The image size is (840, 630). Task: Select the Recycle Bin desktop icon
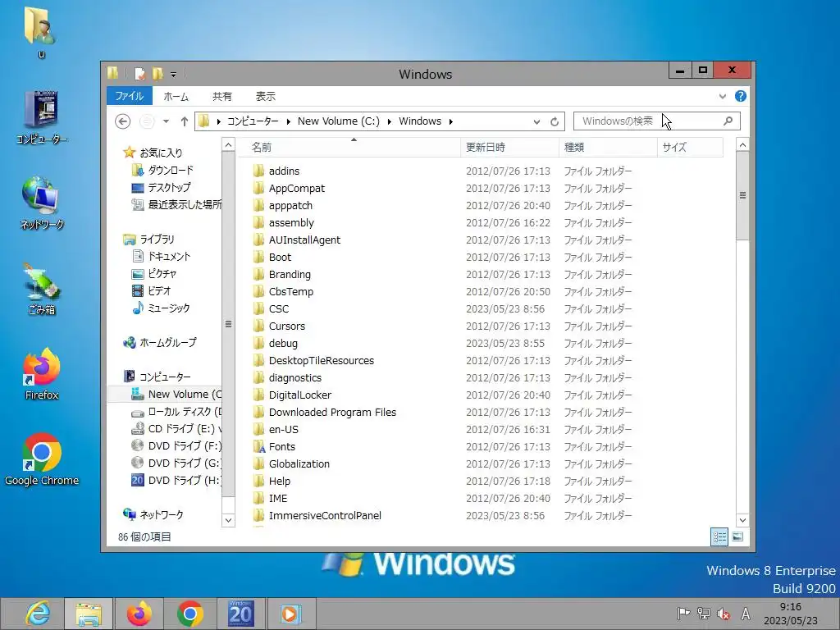tap(42, 290)
